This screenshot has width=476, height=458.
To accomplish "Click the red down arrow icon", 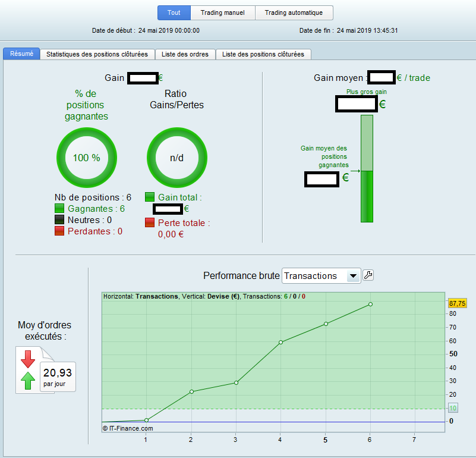I will 28,359.
